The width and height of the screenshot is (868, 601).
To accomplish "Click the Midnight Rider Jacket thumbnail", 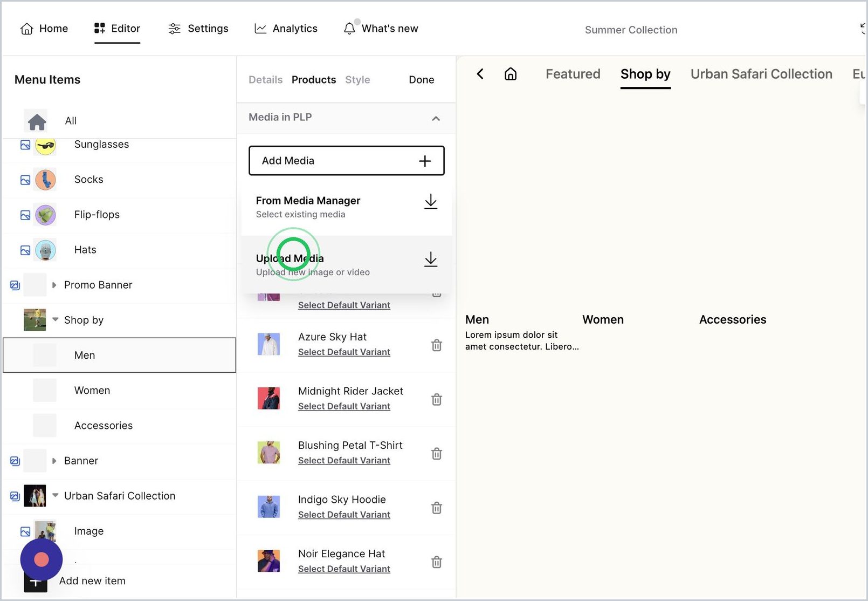I will pos(268,399).
